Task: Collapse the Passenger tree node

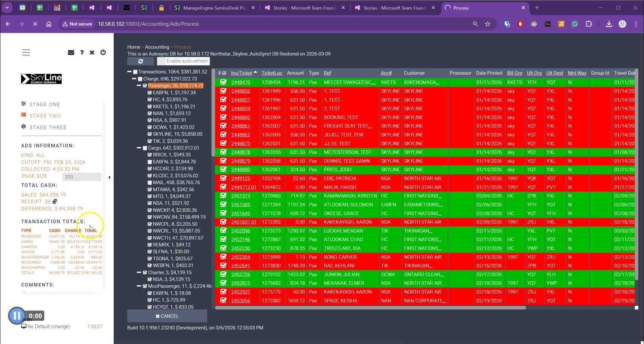Action: (x=139, y=86)
